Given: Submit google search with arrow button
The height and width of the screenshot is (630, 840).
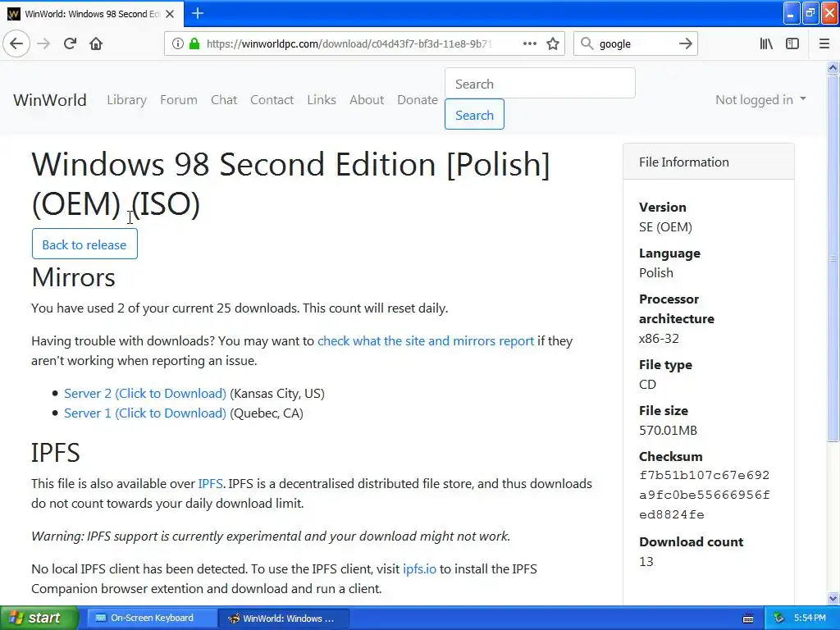Looking at the screenshot, I should 685,43.
